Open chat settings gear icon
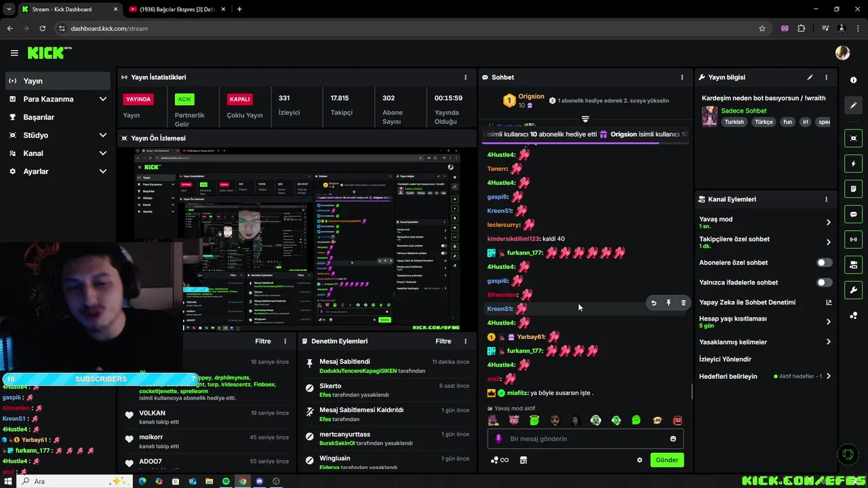Image resolution: width=868 pixels, height=488 pixels. click(x=639, y=460)
